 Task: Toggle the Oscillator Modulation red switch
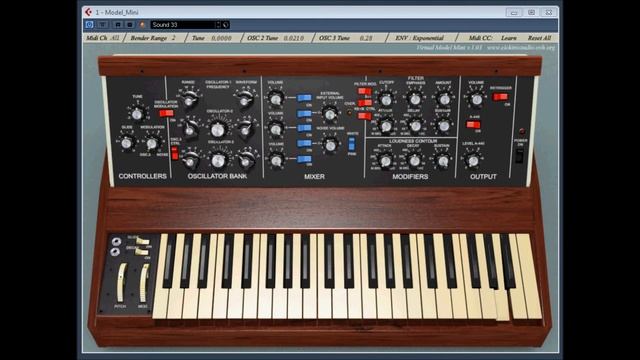click(167, 113)
